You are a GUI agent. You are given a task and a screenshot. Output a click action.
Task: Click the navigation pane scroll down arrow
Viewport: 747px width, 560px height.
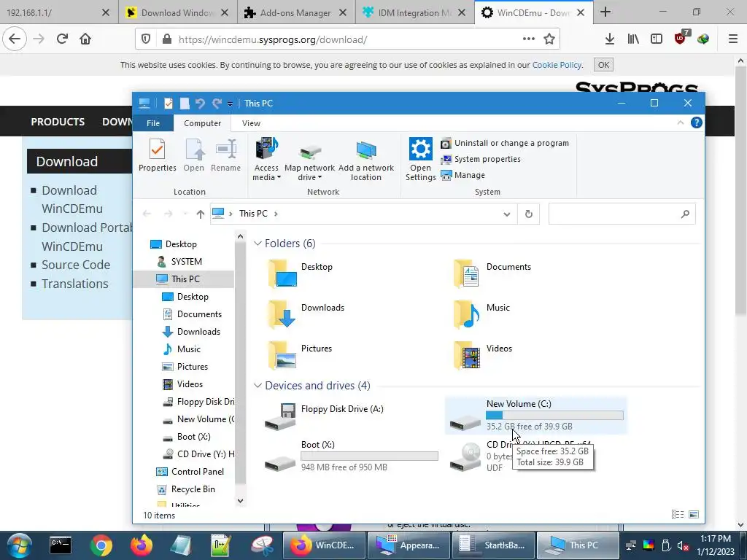240,501
